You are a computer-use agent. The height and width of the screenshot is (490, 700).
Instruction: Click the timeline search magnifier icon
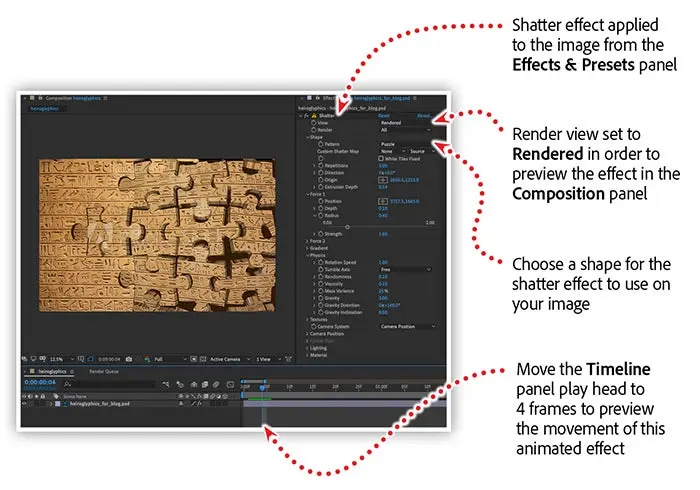[x=67, y=384]
